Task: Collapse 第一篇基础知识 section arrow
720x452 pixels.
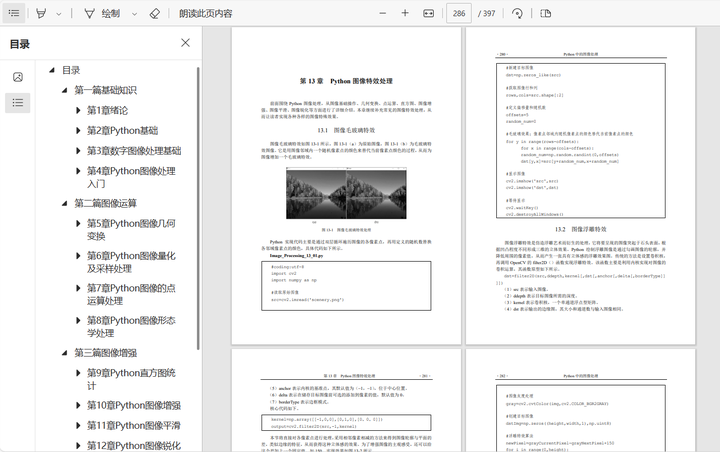Action: point(65,90)
